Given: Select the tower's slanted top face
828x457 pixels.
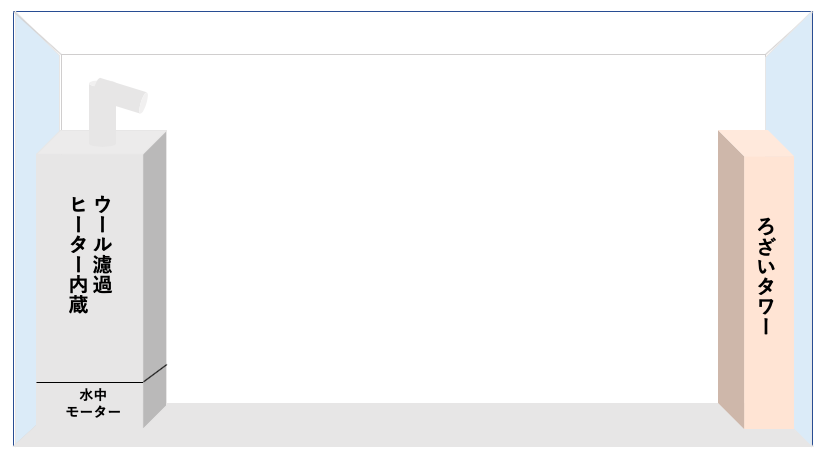Looking at the screenshot, I should tap(756, 143).
